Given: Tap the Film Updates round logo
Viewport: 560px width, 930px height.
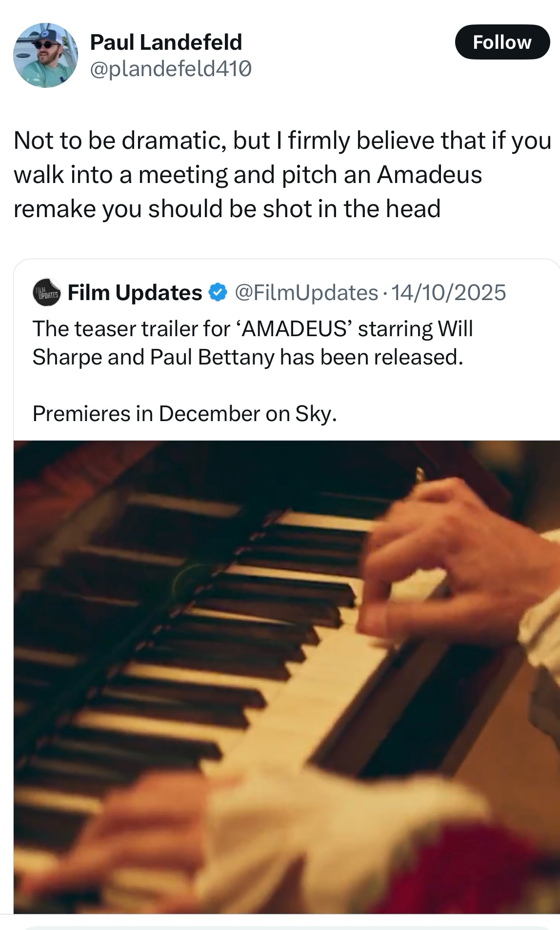Looking at the screenshot, I should [x=46, y=293].
